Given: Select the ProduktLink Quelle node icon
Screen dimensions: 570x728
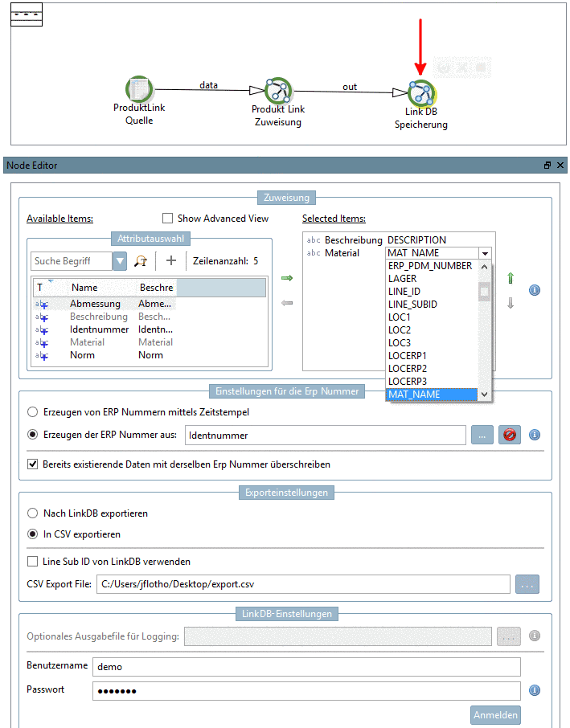Looking at the screenshot, I should coord(139,88).
